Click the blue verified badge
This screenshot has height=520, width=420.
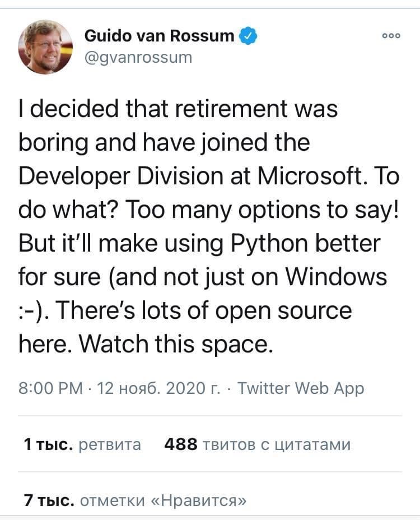(x=248, y=36)
